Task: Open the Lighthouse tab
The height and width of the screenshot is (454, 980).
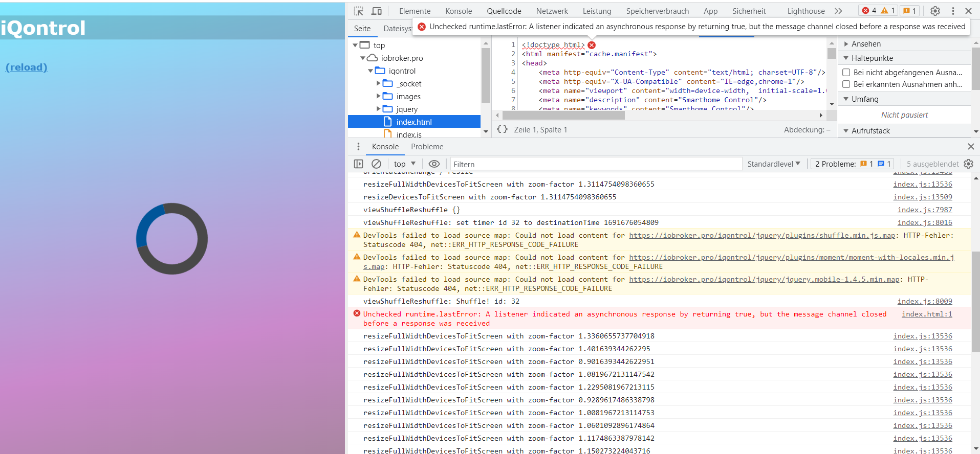Action: pyautogui.click(x=806, y=11)
